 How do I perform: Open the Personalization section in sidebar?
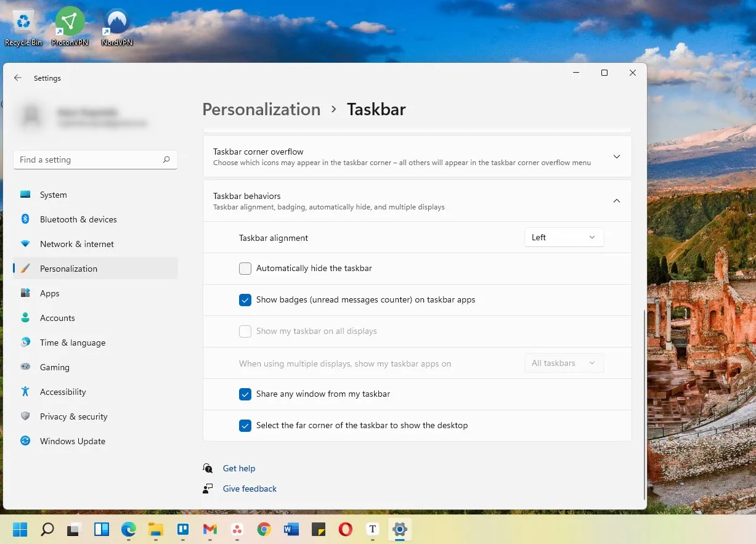[68, 269]
